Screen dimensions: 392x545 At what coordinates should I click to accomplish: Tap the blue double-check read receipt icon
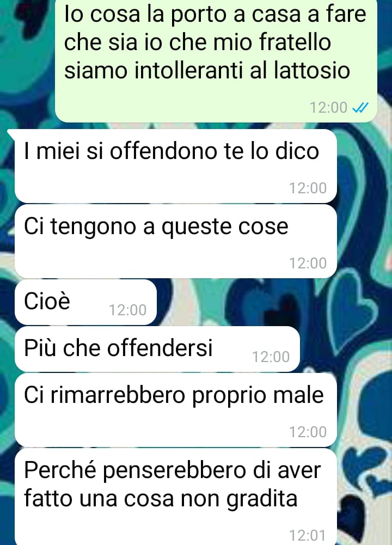pyautogui.click(x=360, y=108)
